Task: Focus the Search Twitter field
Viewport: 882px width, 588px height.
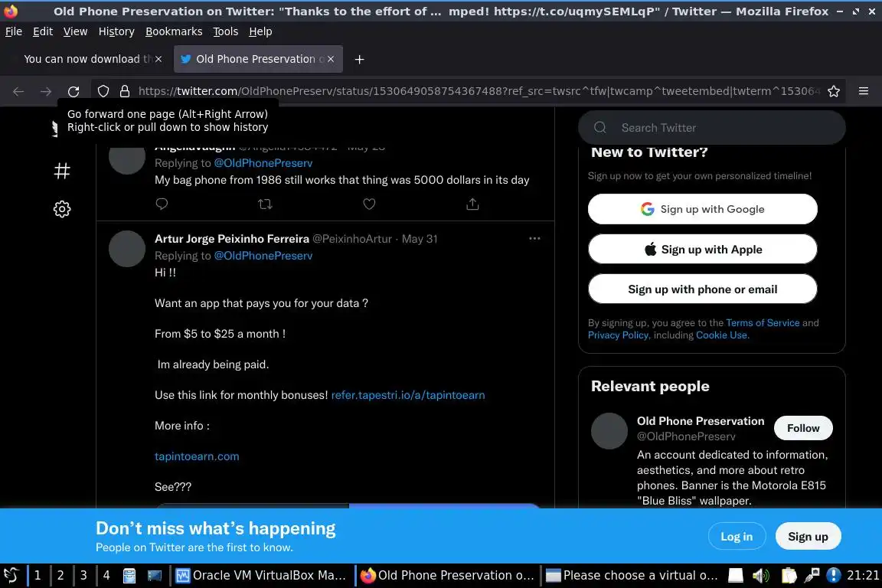Action: click(711, 128)
